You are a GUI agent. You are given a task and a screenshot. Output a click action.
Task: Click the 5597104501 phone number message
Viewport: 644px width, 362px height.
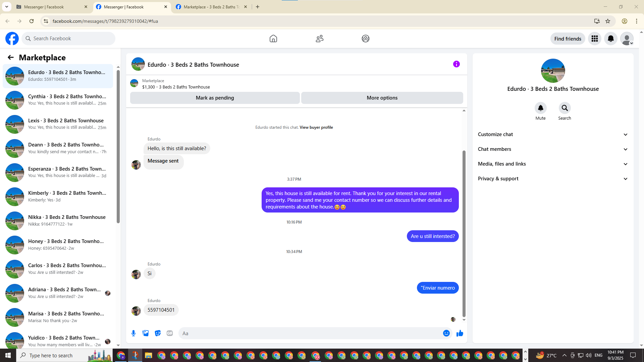[161, 310]
